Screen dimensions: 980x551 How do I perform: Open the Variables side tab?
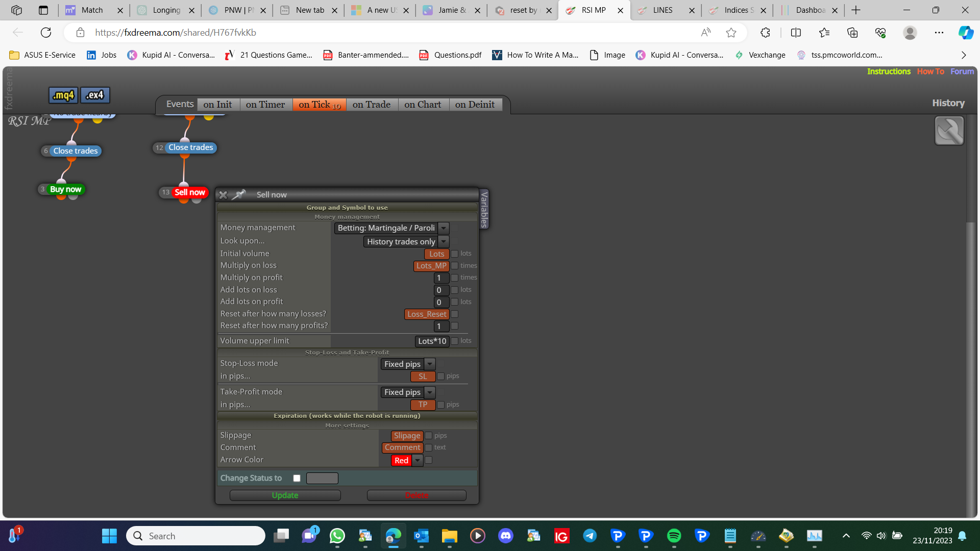pyautogui.click(x=484, y=209)
